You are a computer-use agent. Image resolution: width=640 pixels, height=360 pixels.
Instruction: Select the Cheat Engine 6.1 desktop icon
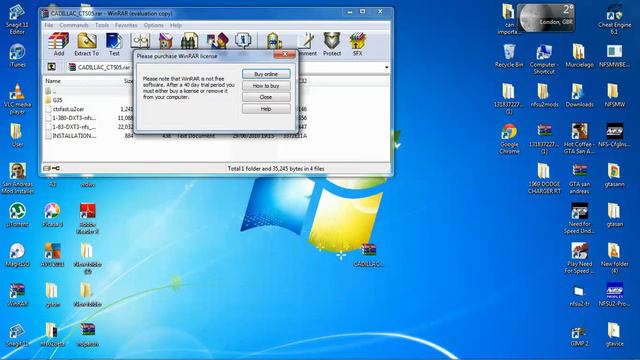(x=614, y=19)
